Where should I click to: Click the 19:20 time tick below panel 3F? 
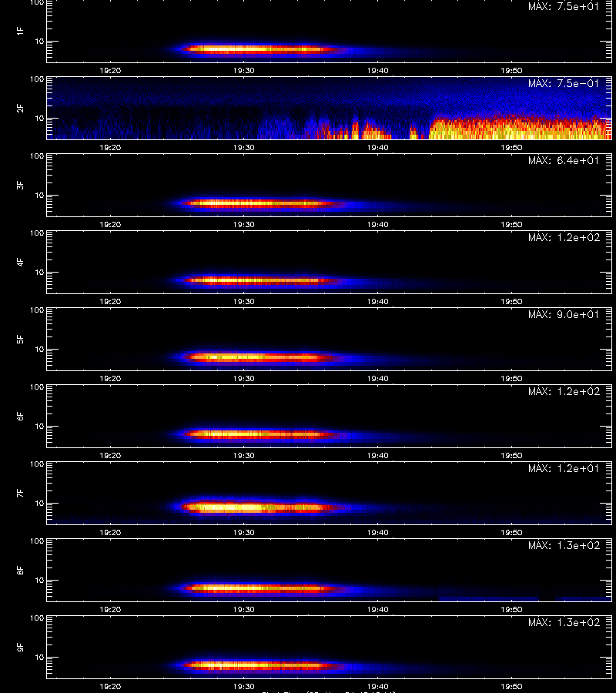tap(110, 224)
